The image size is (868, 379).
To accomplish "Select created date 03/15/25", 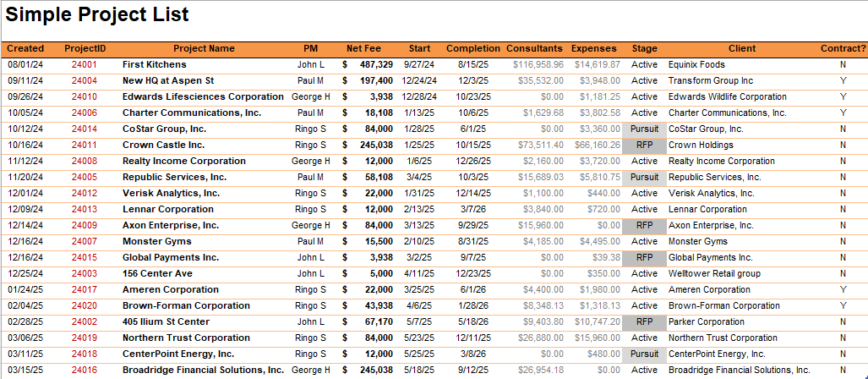I will pos(25,371).
